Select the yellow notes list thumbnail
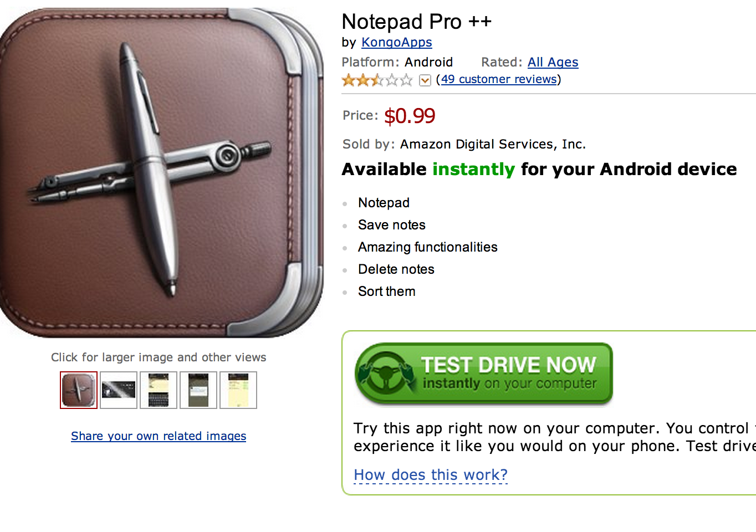The height and width of the screenshot is (532, 756). tap(238, 390)
